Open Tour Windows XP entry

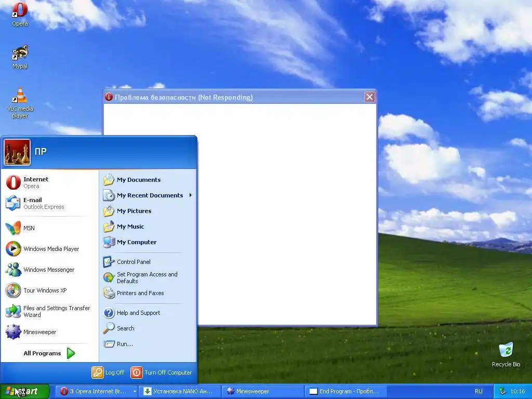coord(50,290)
